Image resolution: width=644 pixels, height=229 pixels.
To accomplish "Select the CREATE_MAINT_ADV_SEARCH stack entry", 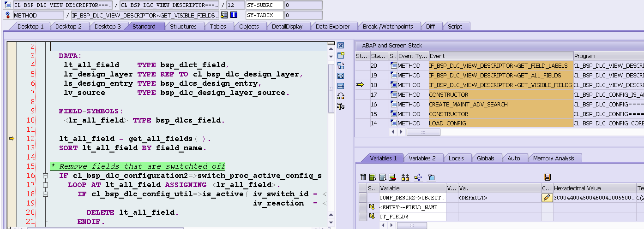I will click(x=500, y=104).
